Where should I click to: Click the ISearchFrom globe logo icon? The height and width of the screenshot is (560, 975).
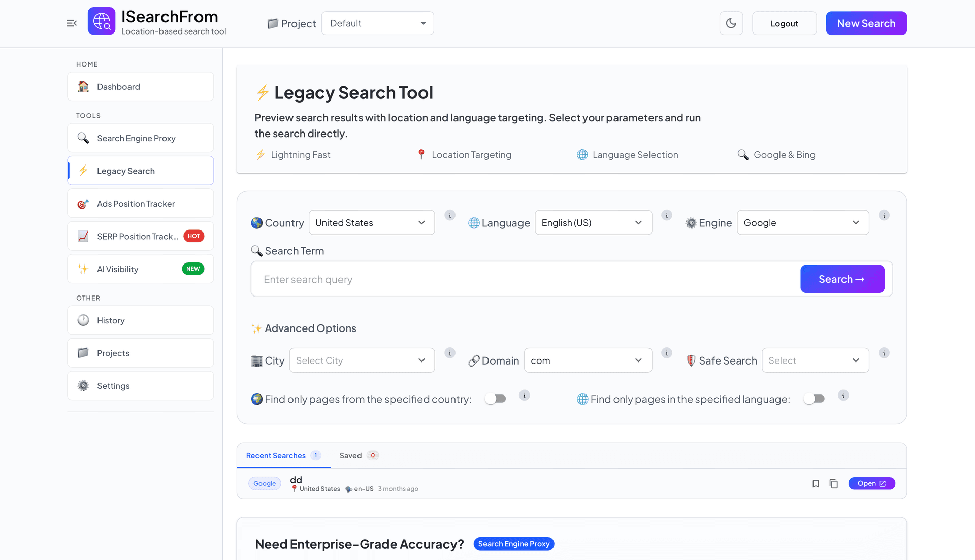(x=102, y=21)
